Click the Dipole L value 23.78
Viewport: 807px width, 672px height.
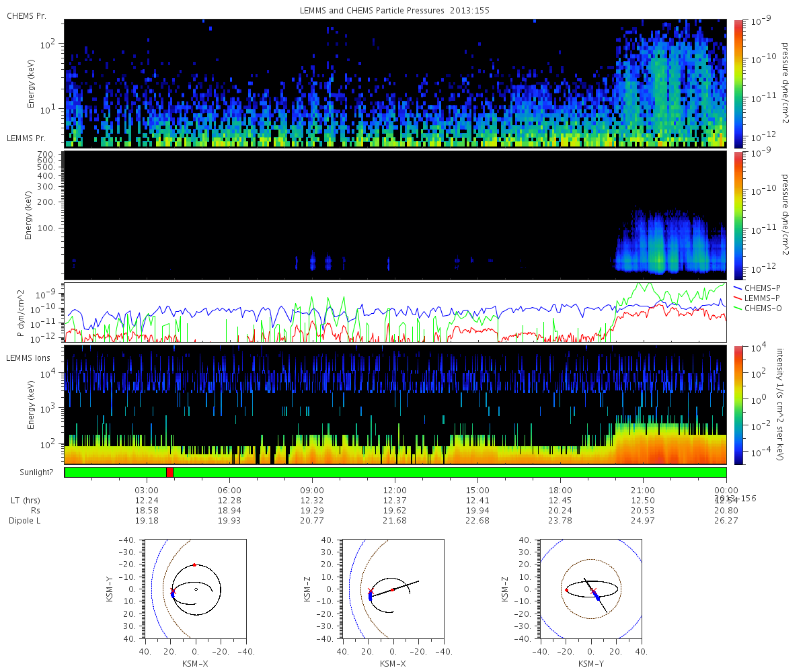pyautogui.click(x=561, y=521)
